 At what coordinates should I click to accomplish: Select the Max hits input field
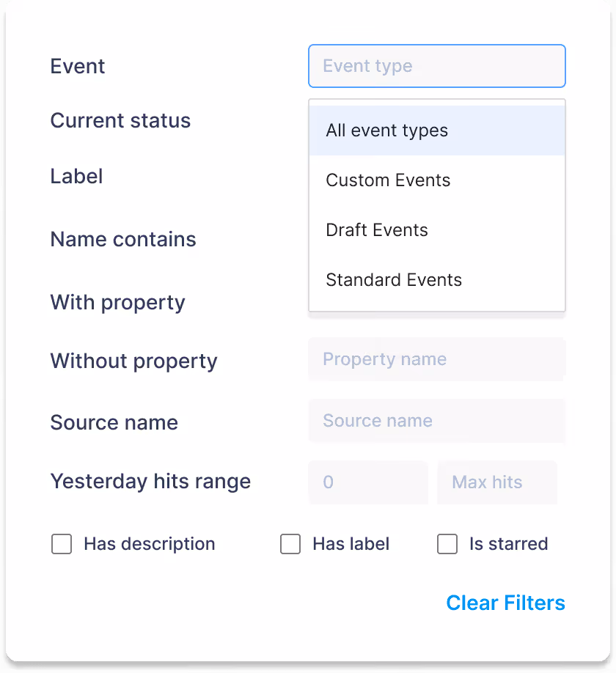point(496,482)
